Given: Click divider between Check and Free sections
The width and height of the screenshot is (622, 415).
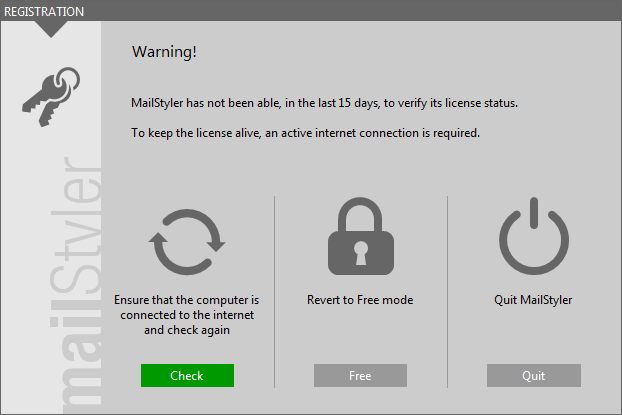Looking at the screenshot, I should [x=274, y=292].
